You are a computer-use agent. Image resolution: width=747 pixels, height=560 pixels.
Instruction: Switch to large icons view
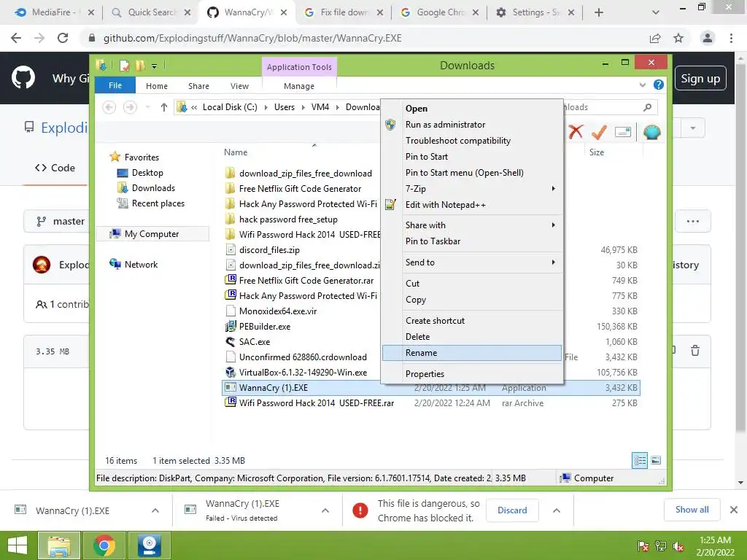pyautogui.click(x=656, y=461)
